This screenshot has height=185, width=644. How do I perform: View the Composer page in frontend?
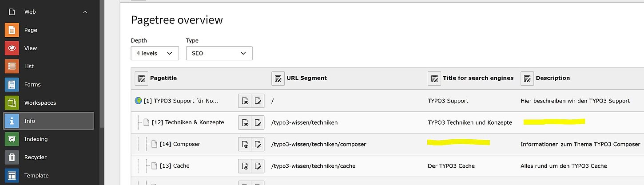pyautogui.click(x=245, y=144)
